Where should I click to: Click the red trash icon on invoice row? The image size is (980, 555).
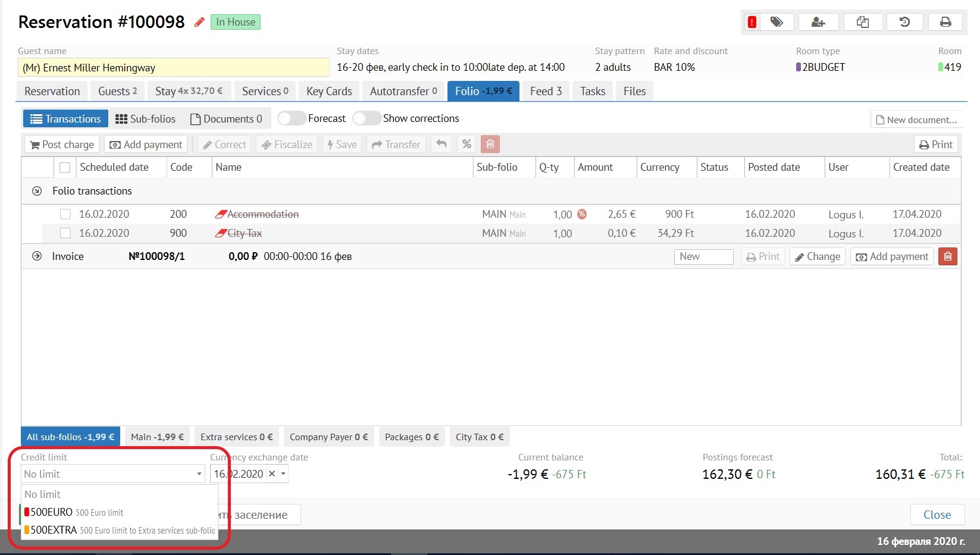[947, 256]
